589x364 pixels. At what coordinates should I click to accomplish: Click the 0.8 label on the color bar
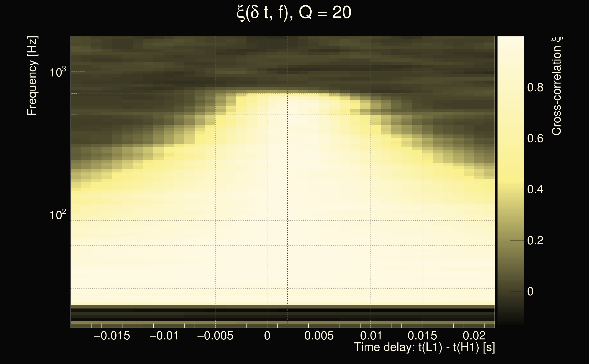(535, 87)
